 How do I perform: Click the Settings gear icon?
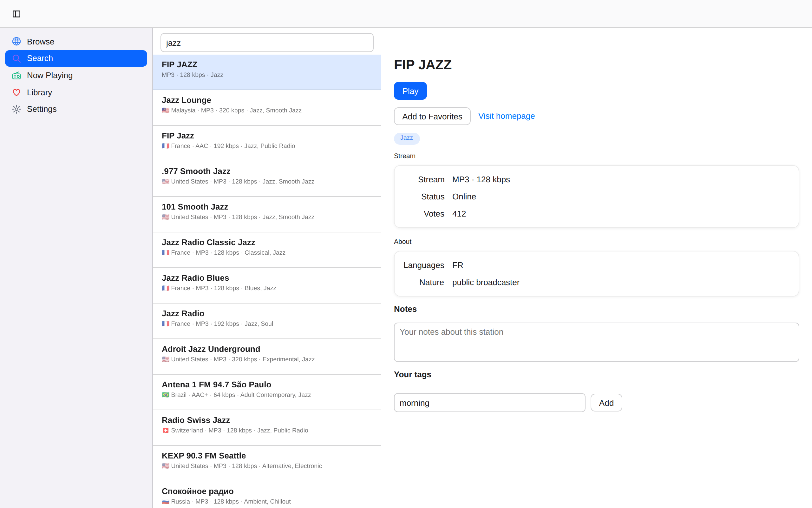[16, 109]
